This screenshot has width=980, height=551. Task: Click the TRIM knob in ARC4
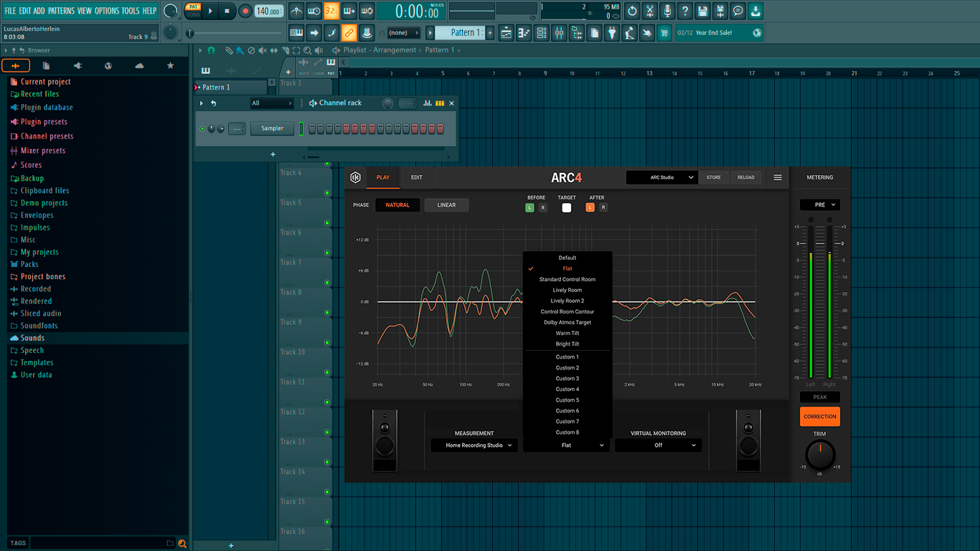click(820, 456)
